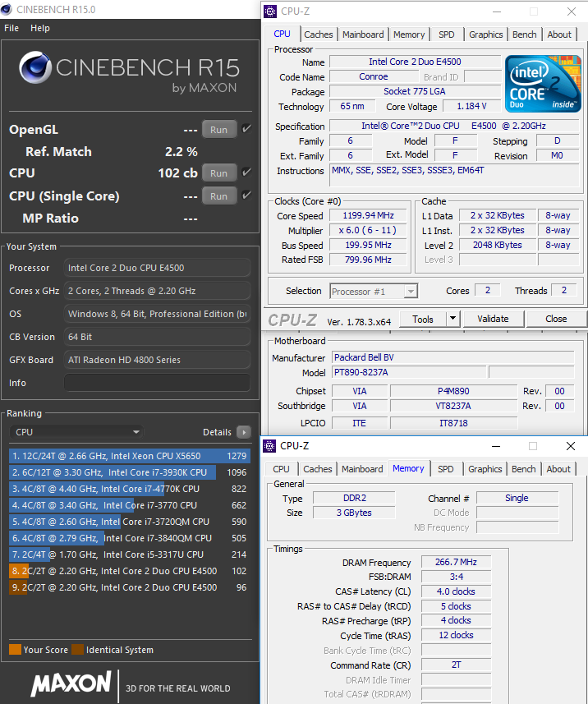
Task: Click the Processor field in Your System
Action: tap(157, 268)
